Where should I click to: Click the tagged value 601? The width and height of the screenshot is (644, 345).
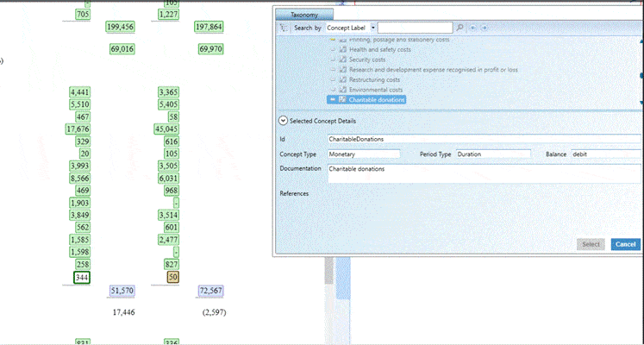[172, 227]
